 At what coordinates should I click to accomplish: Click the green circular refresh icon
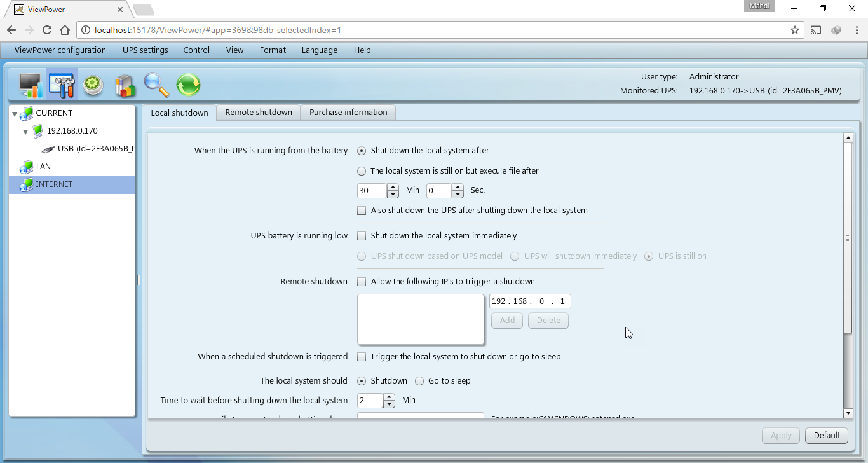[x=188, y=85]
